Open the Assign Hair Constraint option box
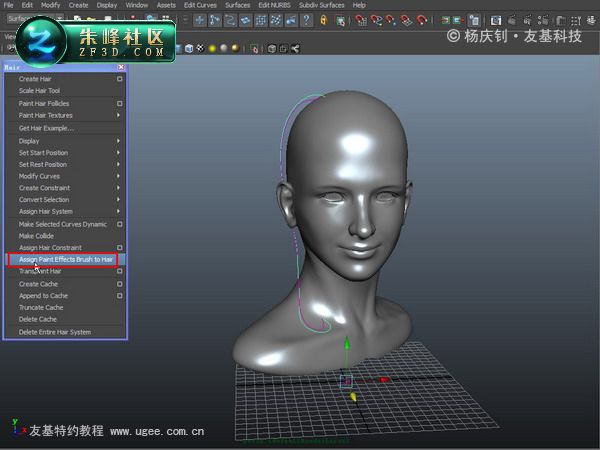The width and height of the screenshot is (600, 450). pyautogui.click(x=120, y=248)
